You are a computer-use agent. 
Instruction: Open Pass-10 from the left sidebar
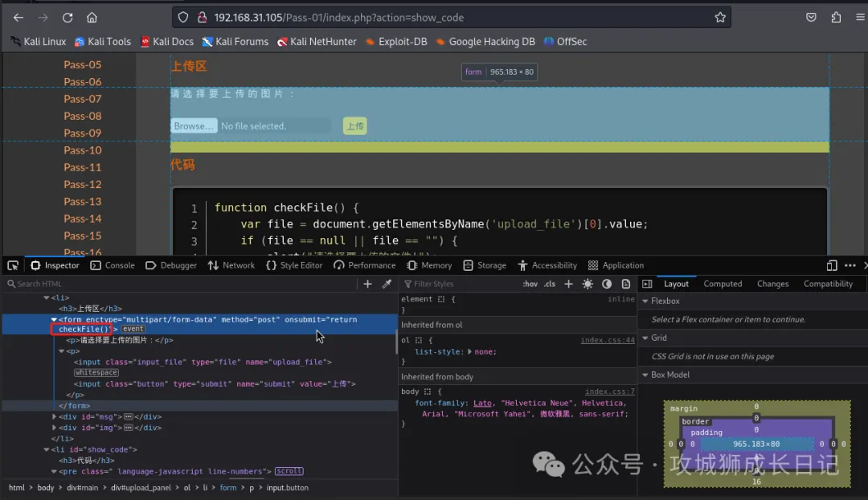[x=83, y=150]
